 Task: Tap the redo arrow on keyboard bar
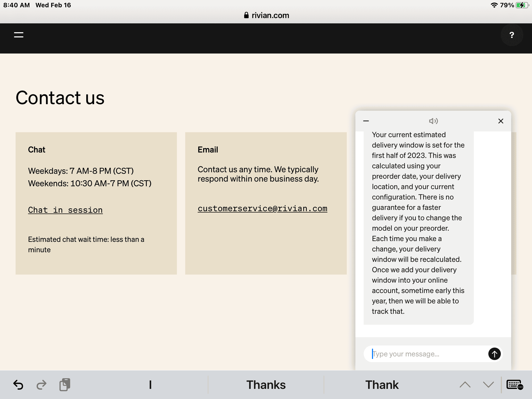pos(41,385)
